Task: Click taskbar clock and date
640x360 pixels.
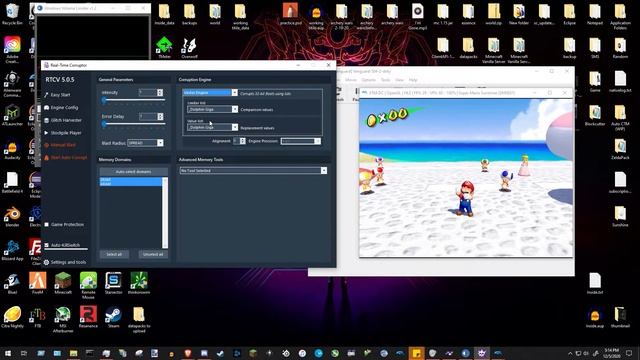Action: point(611,353)
